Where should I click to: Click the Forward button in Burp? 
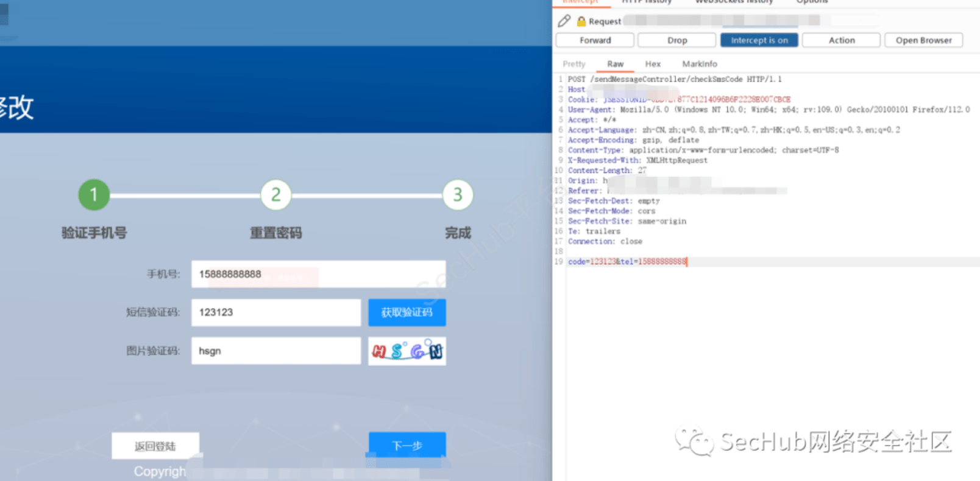point(595,40)
